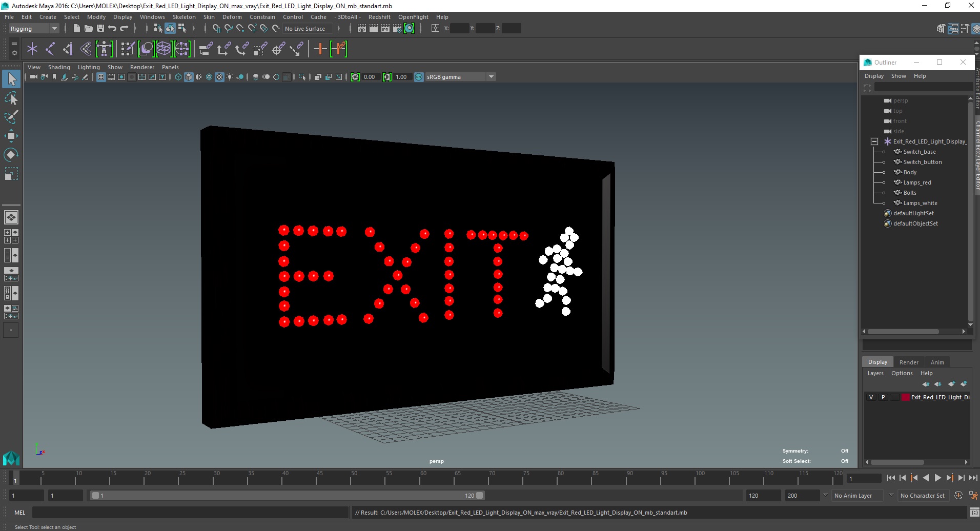The width and height of the screenshot is (980, 531).
Task: Open the Rigging menu set dropdown
Action: 34,29
